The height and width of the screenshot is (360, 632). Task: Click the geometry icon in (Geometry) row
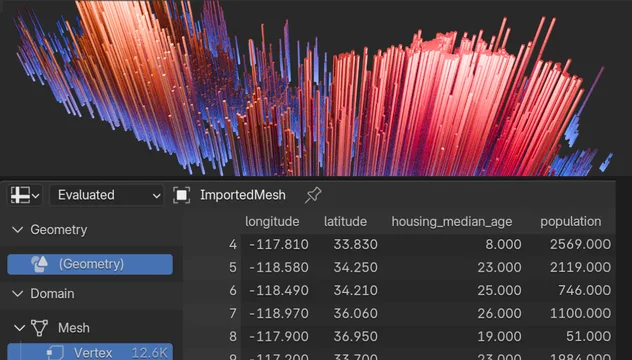pos(40,264)
